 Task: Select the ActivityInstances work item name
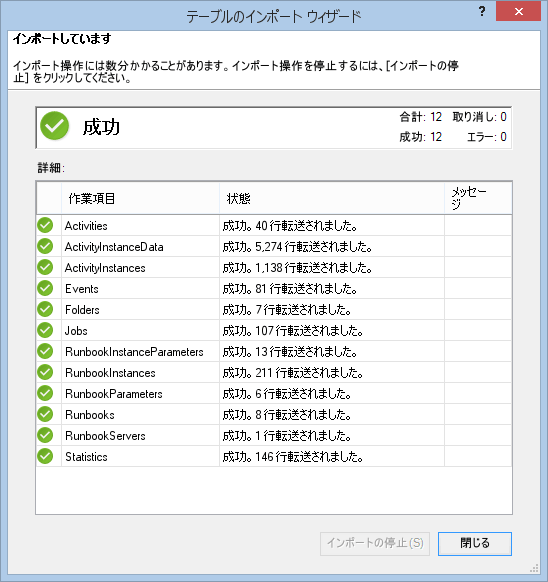[105, 268]
